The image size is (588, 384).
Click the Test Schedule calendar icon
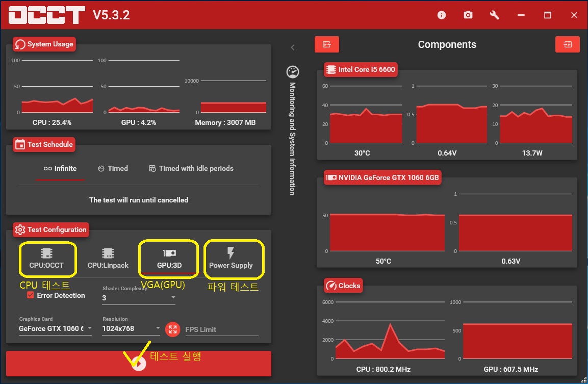tap(20, 144)
